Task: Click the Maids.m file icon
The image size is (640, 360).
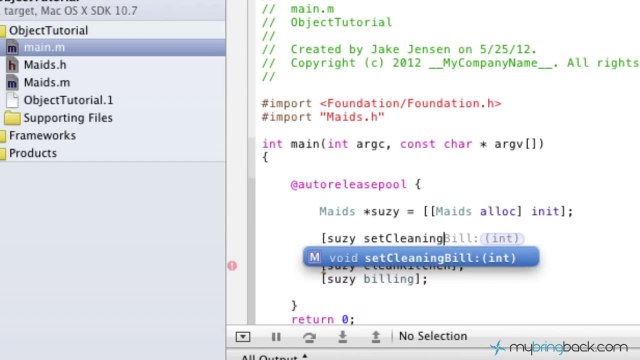Action: point(12,83)
